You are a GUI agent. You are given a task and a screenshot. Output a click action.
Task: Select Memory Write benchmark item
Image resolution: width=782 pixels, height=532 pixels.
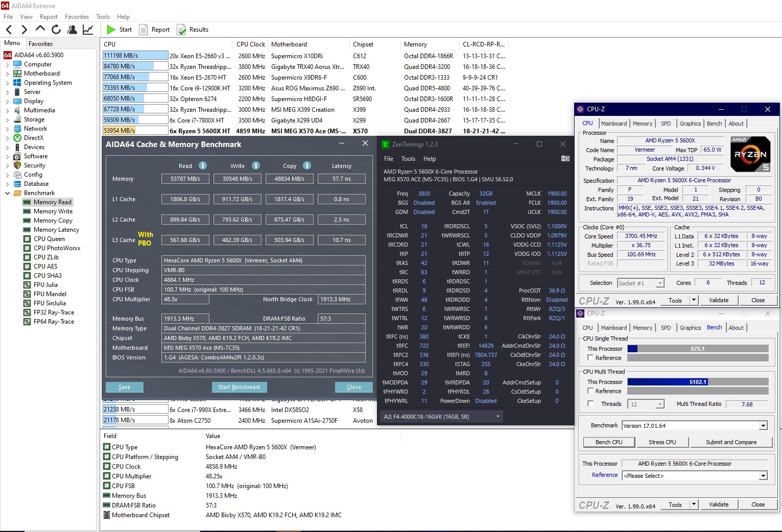click(53, 211)
